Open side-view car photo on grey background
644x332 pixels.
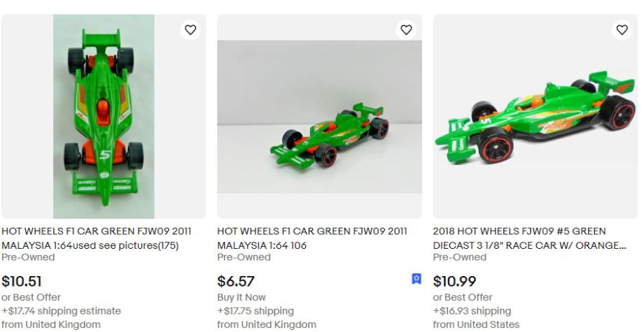click(x=319, y=117)
